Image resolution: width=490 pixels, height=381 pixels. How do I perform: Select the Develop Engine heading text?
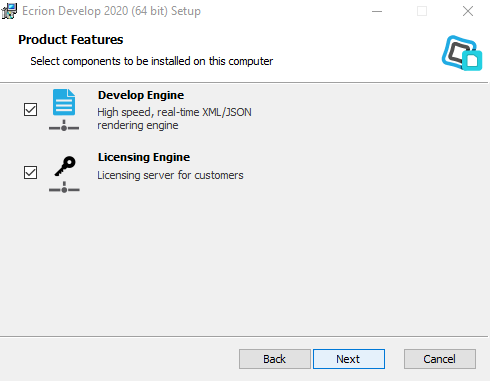pyautogui.click(x=141, y=95)
